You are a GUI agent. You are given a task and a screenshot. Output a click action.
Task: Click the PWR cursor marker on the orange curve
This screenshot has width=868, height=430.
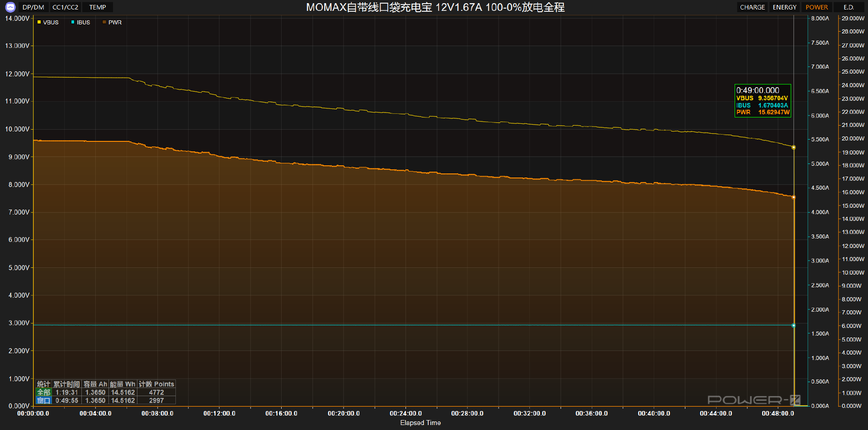[793, 197]
